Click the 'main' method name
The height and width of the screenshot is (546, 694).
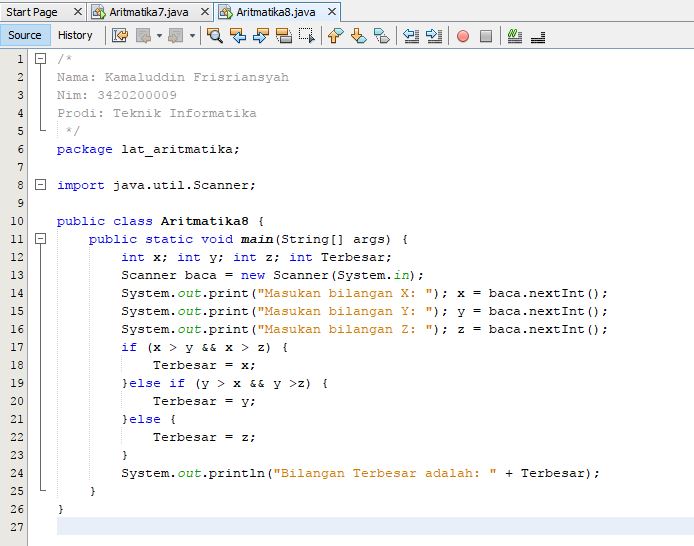click(257, 239)
